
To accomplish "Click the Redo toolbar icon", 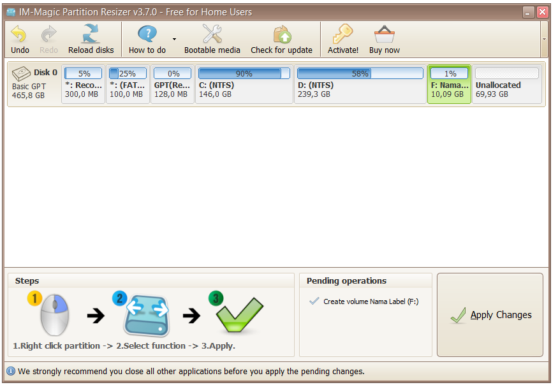I will tap(48, 35).
